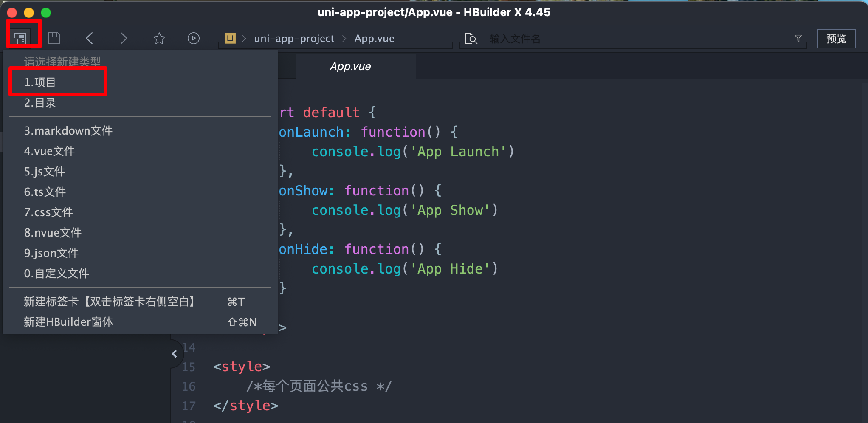Image resolution: width=868 pixels, height=423 pixels.
Task: Choose 9.json文件 menu entry
Action: click(140, 253)
